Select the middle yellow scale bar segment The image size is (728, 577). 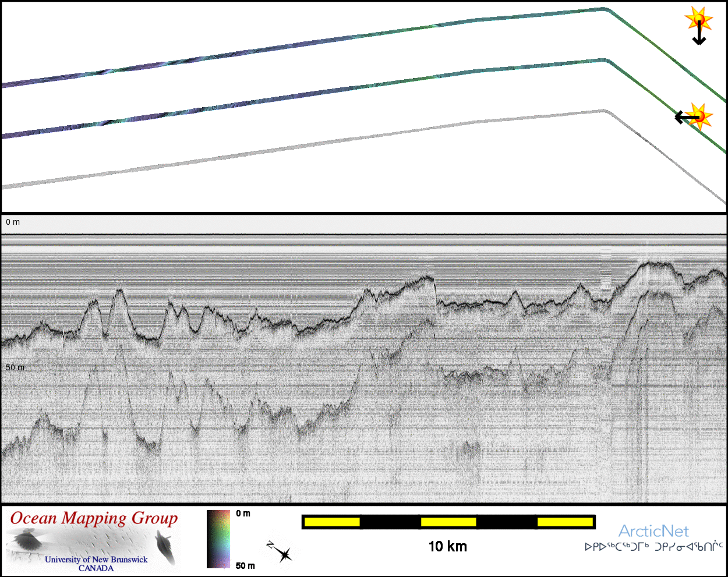coord(448,522)
